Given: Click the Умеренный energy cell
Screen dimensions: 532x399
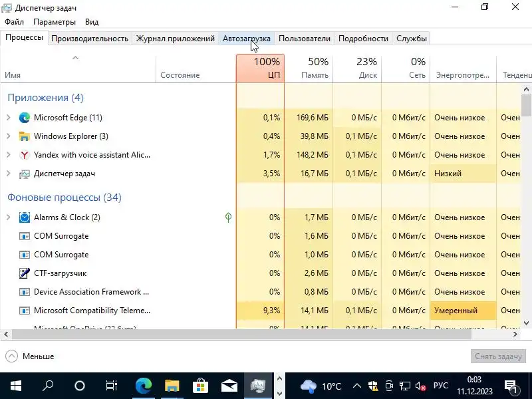Looking at the screenshot, I should coord(463,311).
